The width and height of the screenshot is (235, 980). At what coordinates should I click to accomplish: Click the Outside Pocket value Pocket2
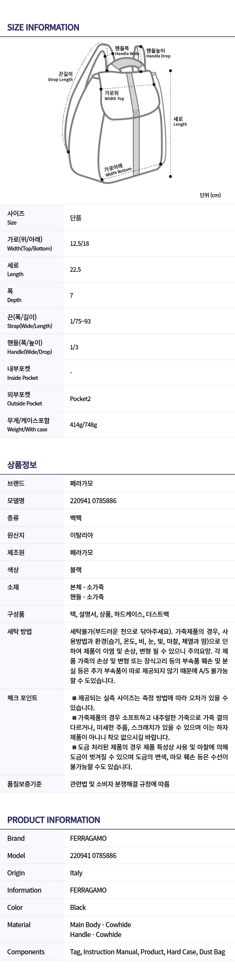[80, 399]
